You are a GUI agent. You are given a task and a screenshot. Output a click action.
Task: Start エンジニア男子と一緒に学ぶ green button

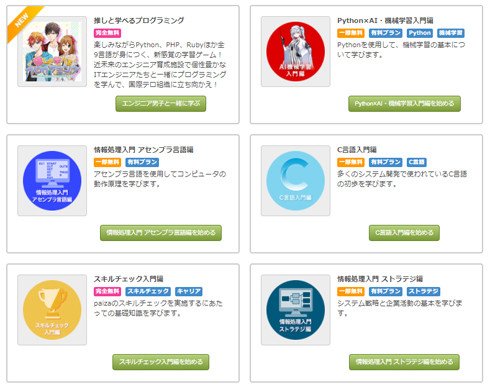tap(161, 104)
